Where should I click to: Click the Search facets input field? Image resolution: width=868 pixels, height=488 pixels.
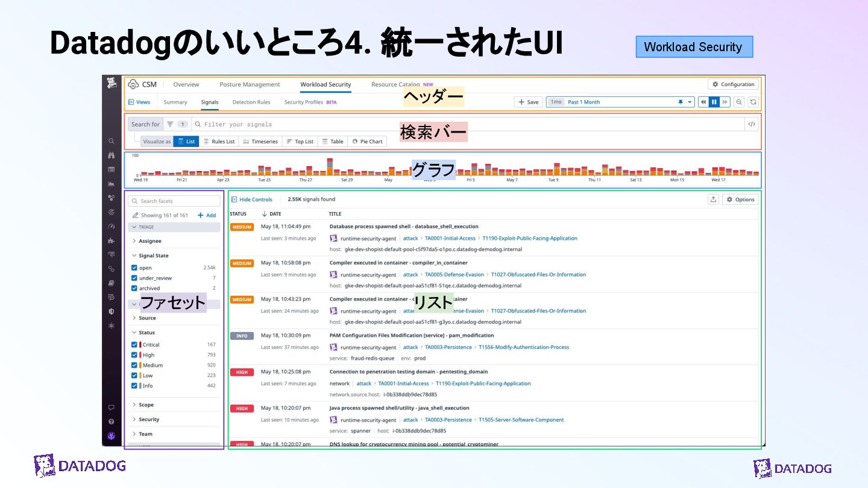tap(174, 201)
